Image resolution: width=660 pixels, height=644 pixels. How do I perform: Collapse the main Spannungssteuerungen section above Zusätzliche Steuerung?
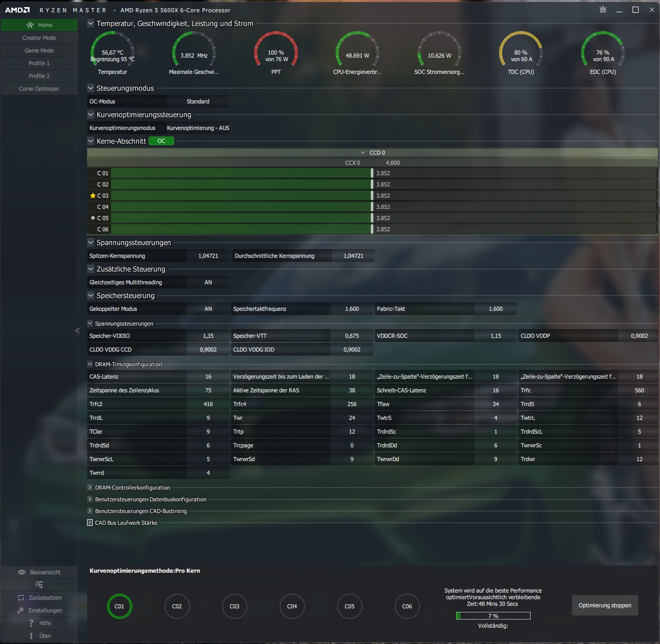pyautogui.click(x=91, y=243)
